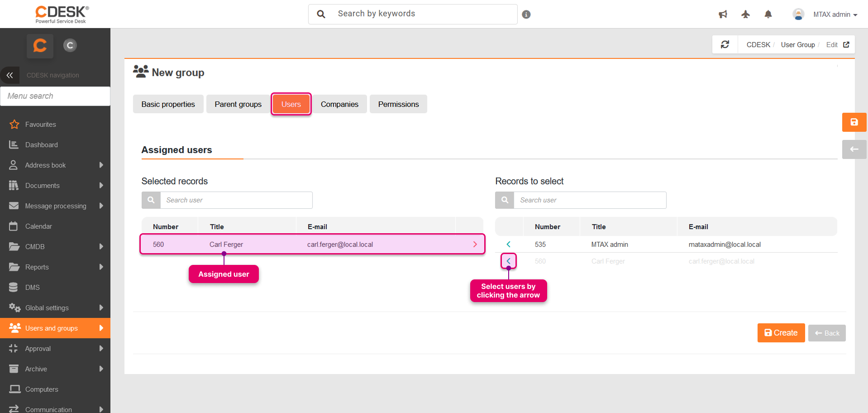
Task: Open page in new window icon
Action: 846,44
